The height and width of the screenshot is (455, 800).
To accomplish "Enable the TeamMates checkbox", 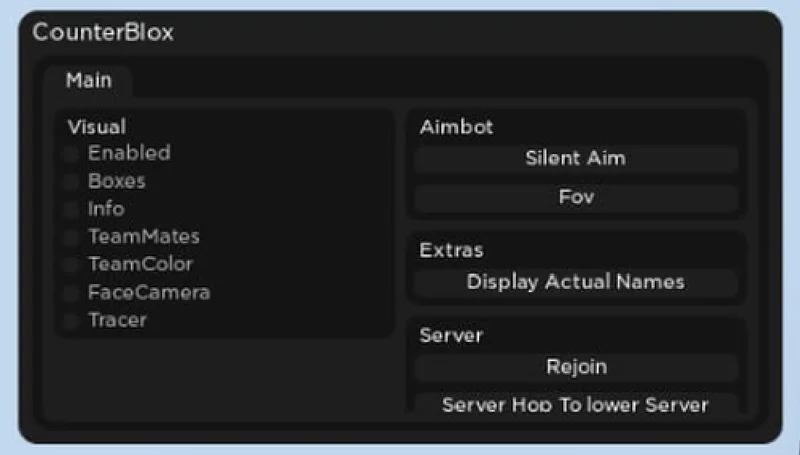I will pyautogui.click(x=71, y=237).
